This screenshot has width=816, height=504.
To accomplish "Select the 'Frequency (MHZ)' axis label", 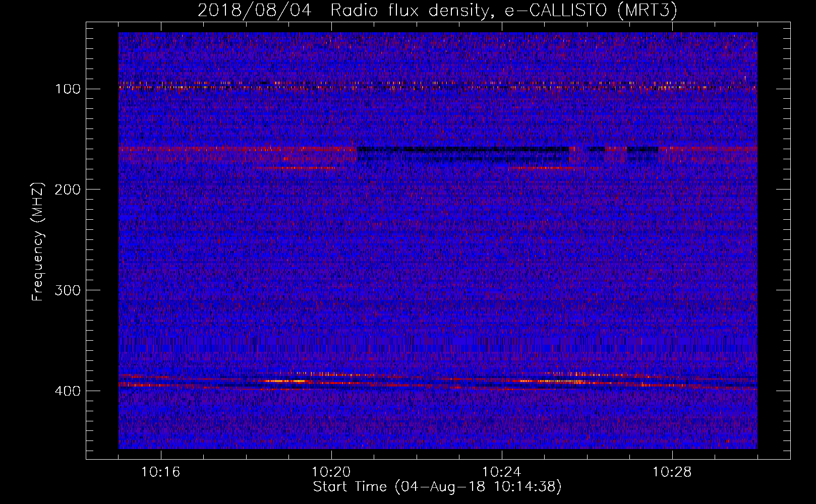I will click(x=38, y=241).
